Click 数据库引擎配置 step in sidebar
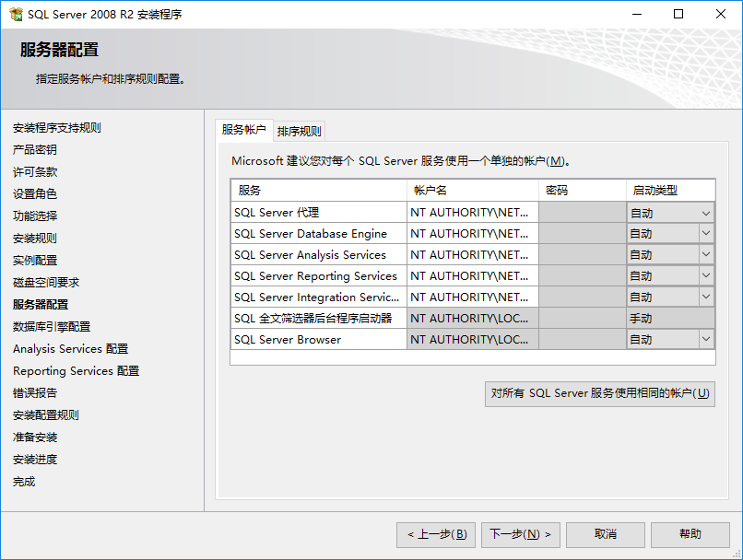 click(x=52, y=327)
